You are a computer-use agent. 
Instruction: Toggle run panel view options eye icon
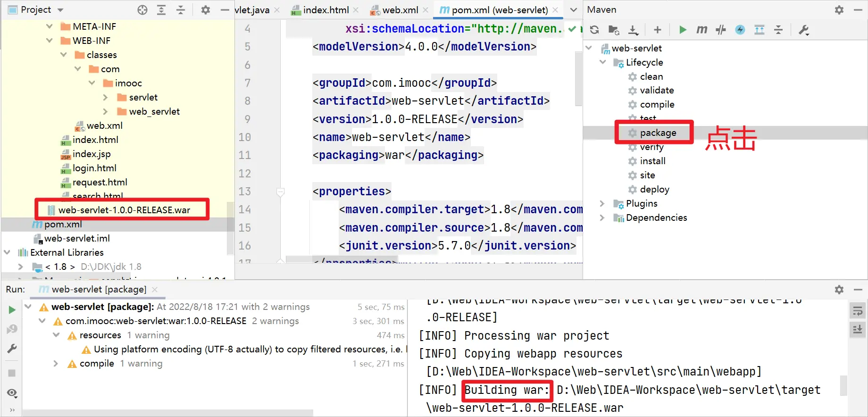[12, 393]
